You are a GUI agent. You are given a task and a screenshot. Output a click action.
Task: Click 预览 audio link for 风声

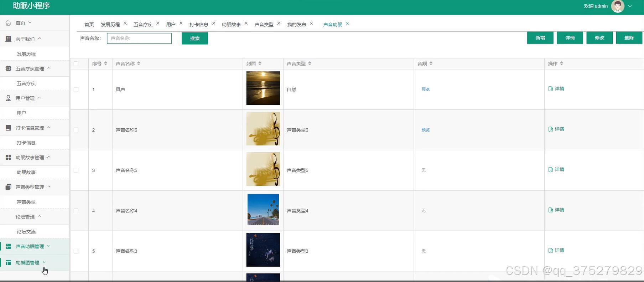click(x=425, y=89)
